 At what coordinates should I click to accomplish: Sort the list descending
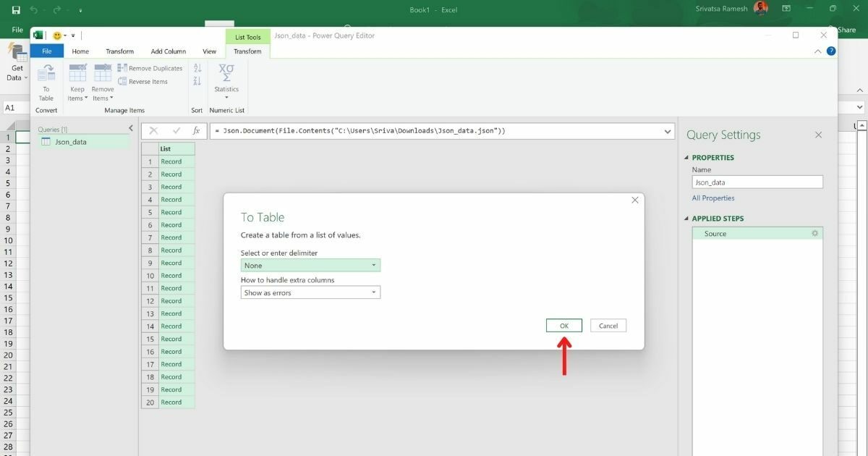(197, 82)
